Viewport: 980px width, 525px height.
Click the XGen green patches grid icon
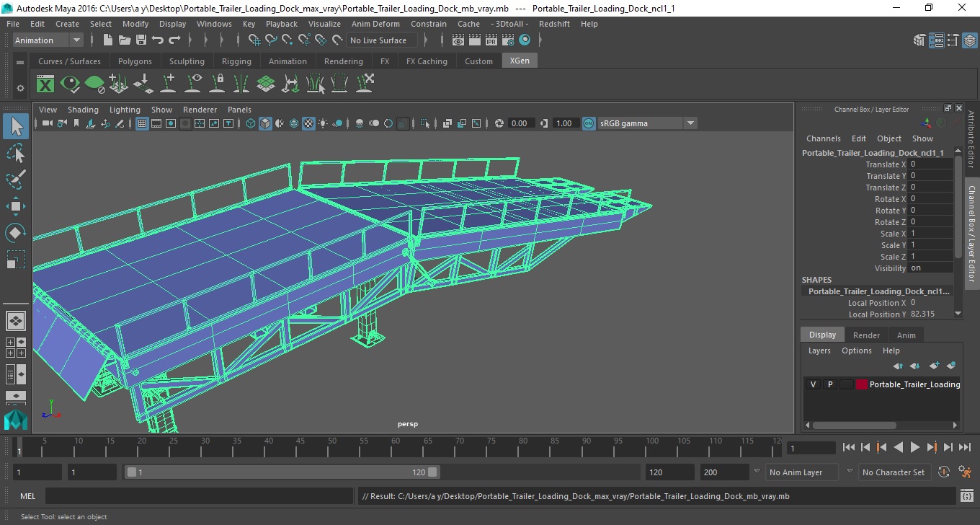pyautogui.click(x=266, y=84)
